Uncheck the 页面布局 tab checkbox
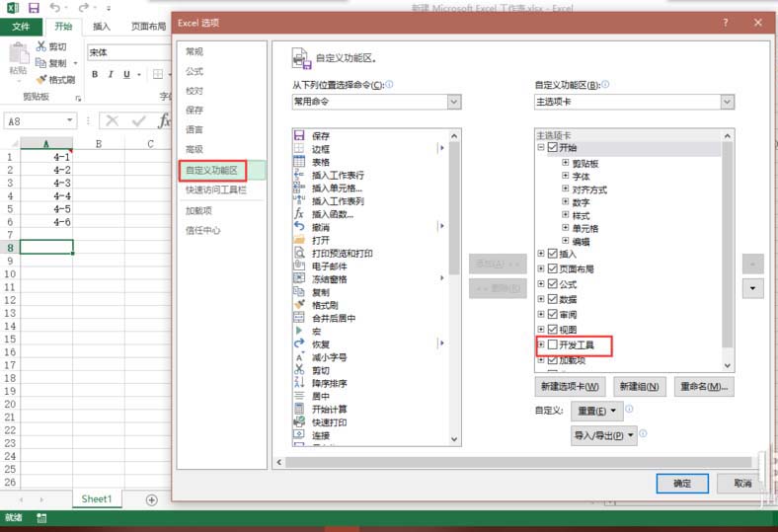The height and width of the screenshot is (532, 778). (553, 268)
